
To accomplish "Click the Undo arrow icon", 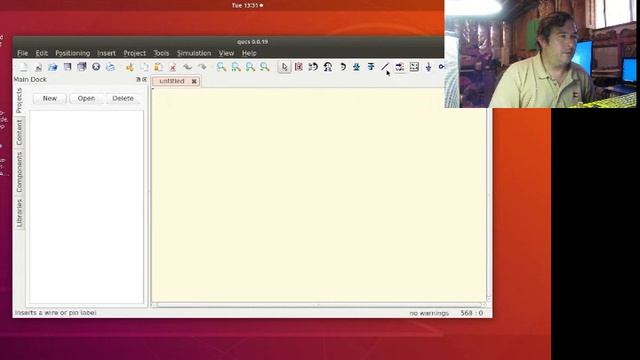I will pyautogui.click(x=187, y=67).
